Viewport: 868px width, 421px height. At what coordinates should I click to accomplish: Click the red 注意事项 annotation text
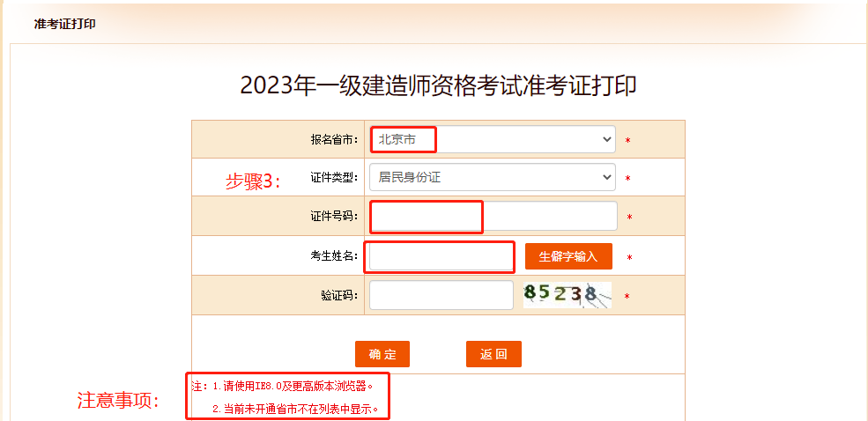point(118,401)
